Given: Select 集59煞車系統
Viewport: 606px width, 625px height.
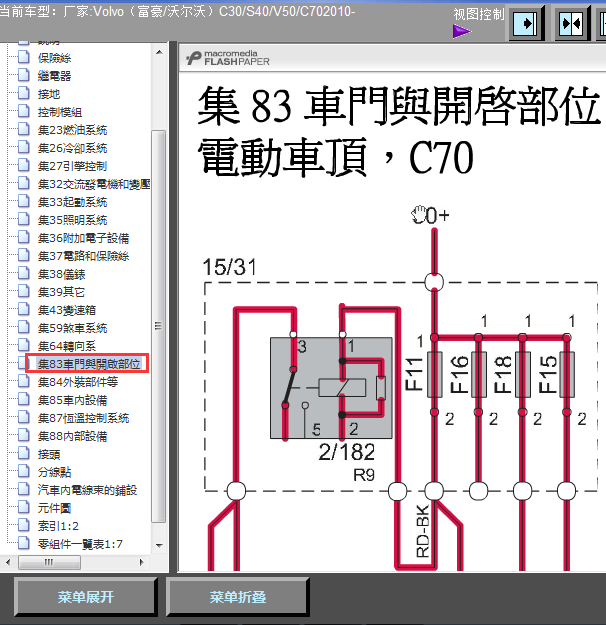Looking at the screenshot, I should point(73,328).
